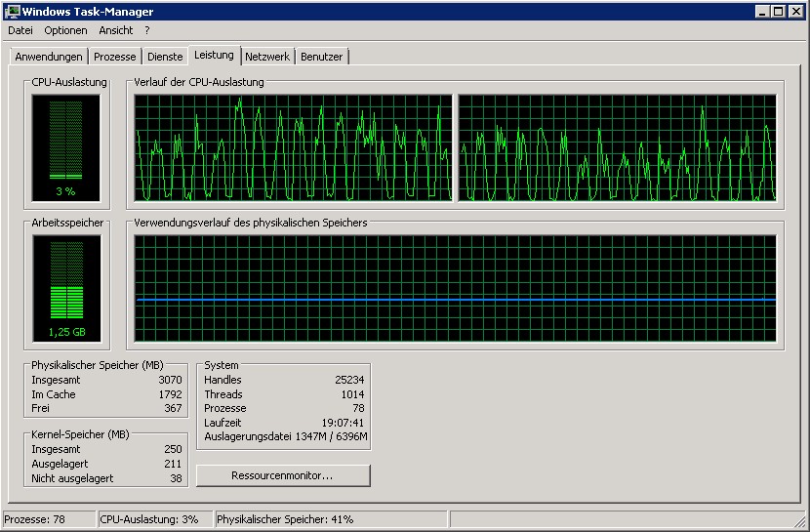Switch to the Netzwerk tab
The width and height of the screenshot is (810, 532).
click(x=267, y=57)
